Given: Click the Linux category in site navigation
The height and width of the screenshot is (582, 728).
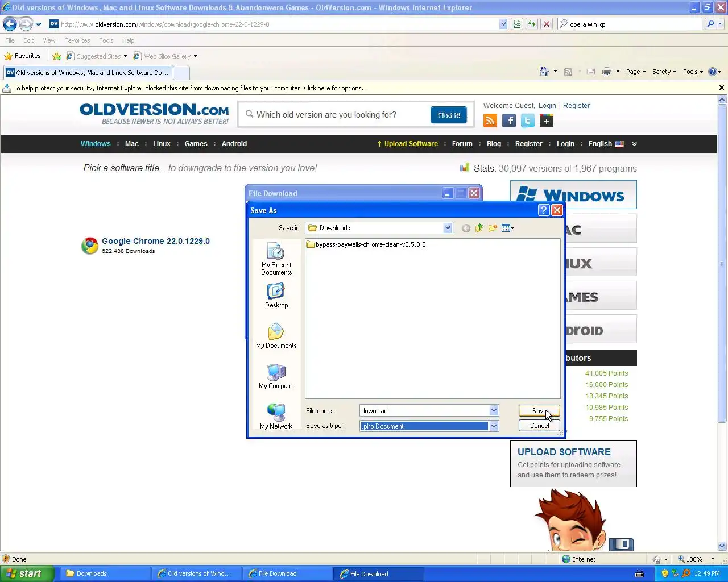Looking at the screenshot, I should click(x=162, y=144).
